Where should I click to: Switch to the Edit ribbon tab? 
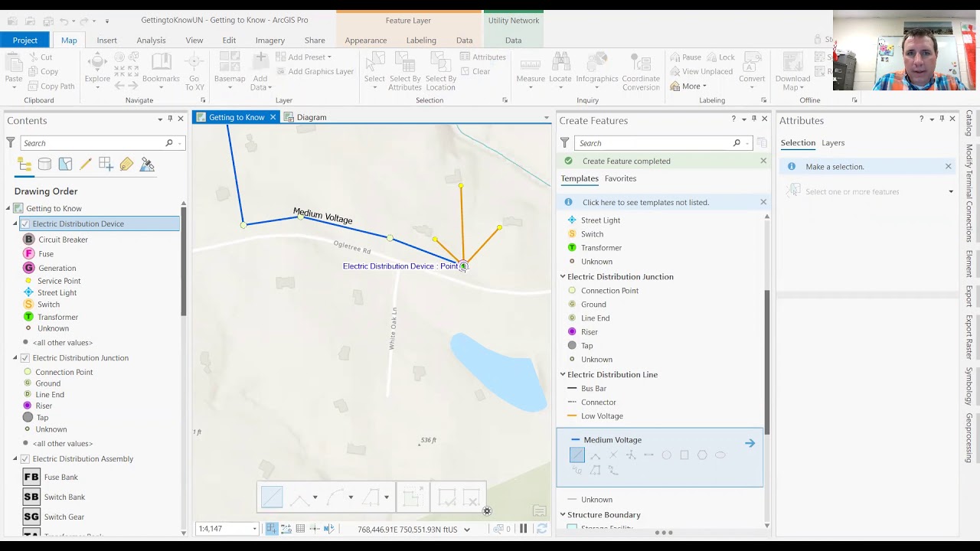(x=229, y=41)
